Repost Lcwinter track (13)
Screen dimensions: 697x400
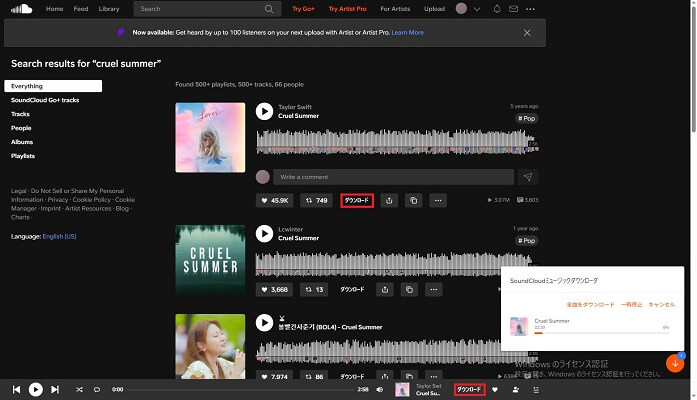click(x=314, y=290)
